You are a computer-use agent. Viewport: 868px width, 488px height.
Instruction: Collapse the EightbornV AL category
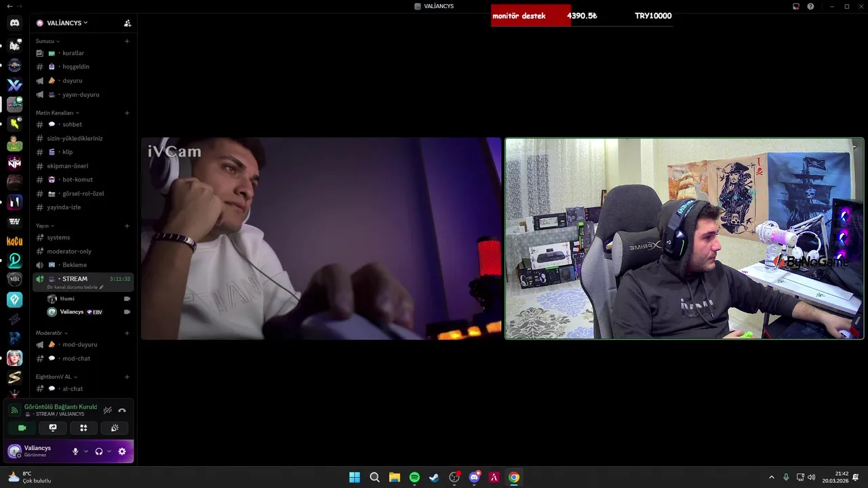[56, 377]
